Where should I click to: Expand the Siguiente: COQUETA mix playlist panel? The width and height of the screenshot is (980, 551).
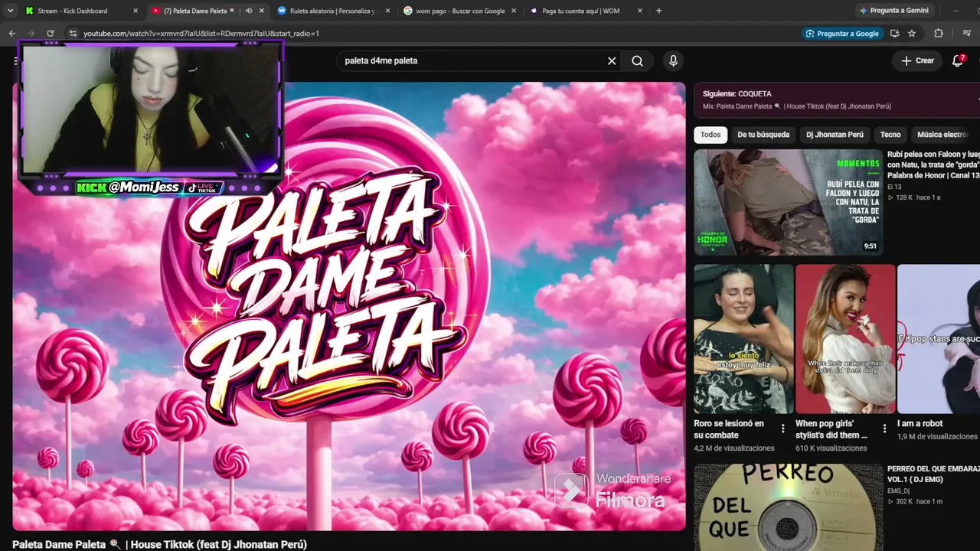837,99
